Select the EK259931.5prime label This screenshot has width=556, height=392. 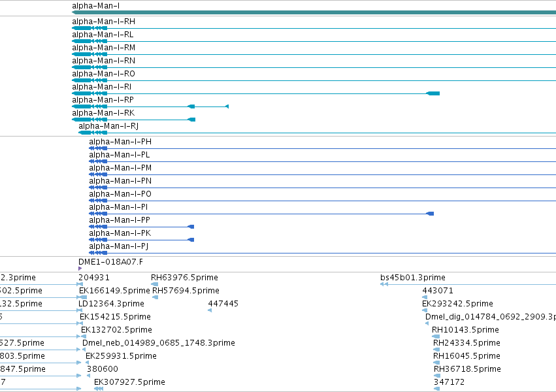(122, 356)
